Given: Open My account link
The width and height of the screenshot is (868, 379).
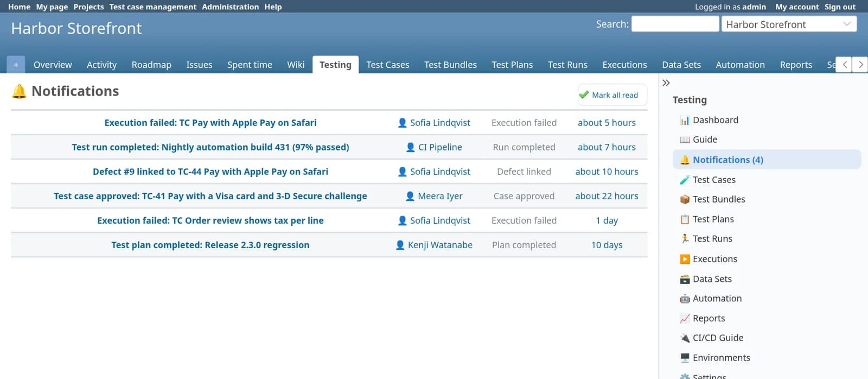Looking at the screenshot, I should pos(797,7).
